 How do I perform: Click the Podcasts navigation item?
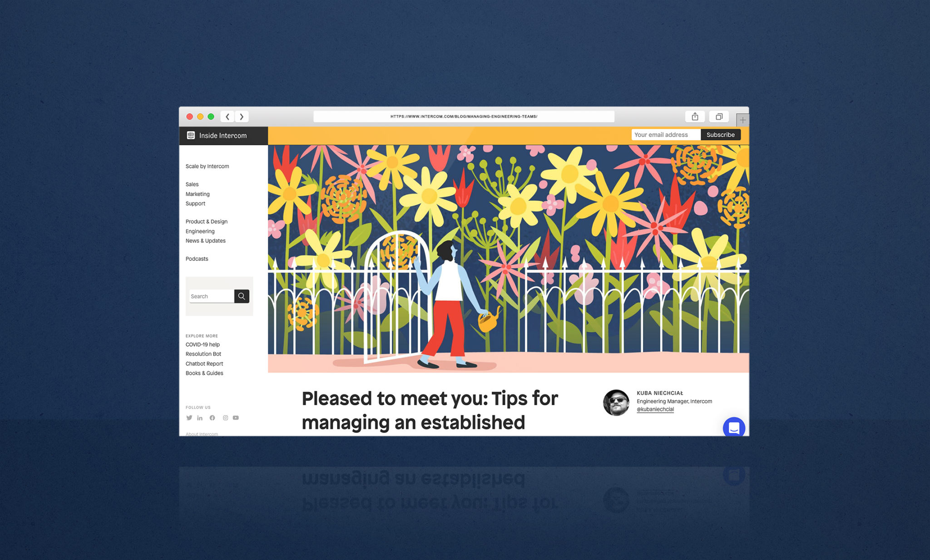[197, 259]
